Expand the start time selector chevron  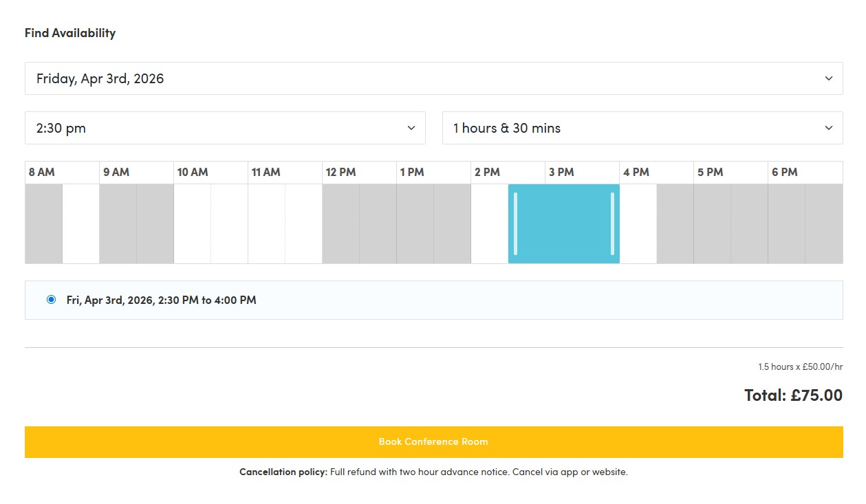pyautogui.click(x=411, y=128)
